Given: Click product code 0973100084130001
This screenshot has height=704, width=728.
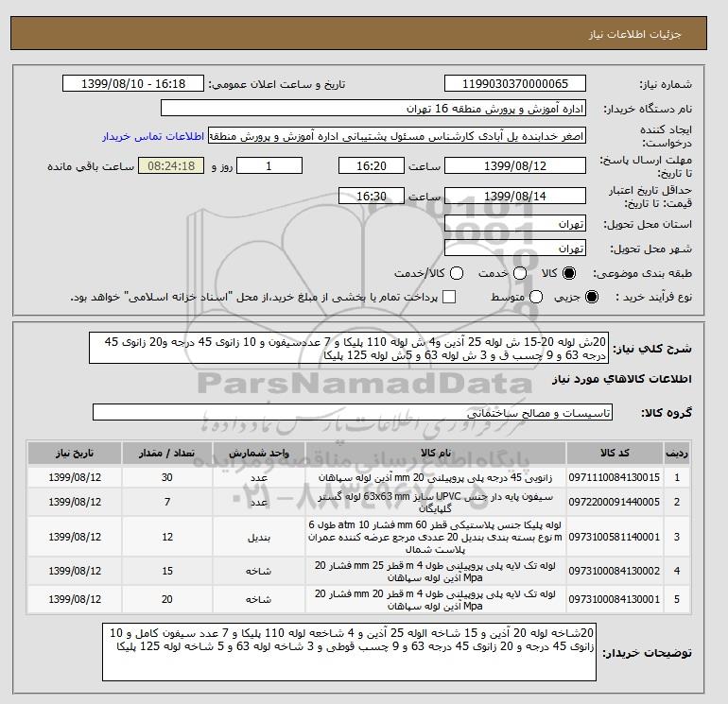Looking at the screenshot, I should [x=615, y=599].
